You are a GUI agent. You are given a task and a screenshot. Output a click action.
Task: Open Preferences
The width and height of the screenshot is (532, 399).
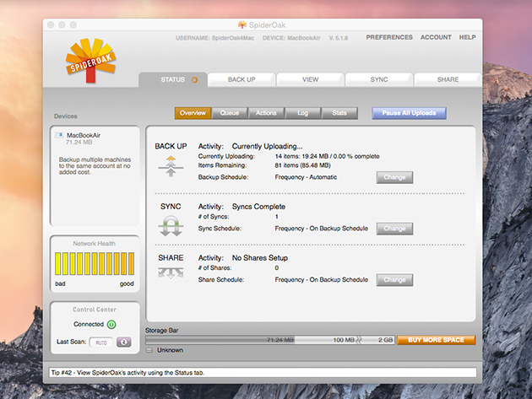pos(389,37)
